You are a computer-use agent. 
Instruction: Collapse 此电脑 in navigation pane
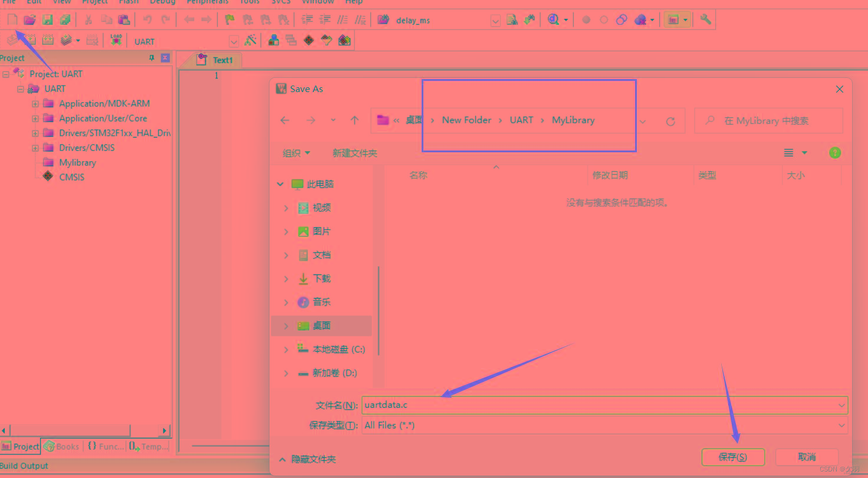[x=281, y=184]
